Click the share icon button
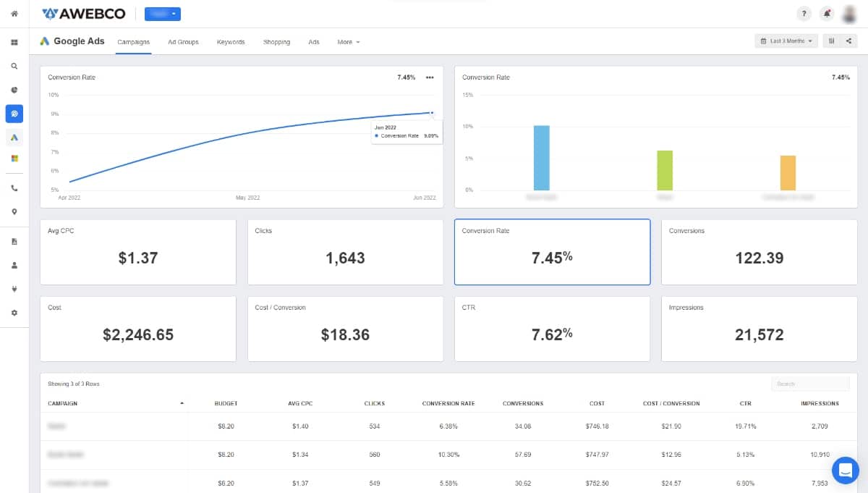The image size is (868, 493). (x=848, y=41)
